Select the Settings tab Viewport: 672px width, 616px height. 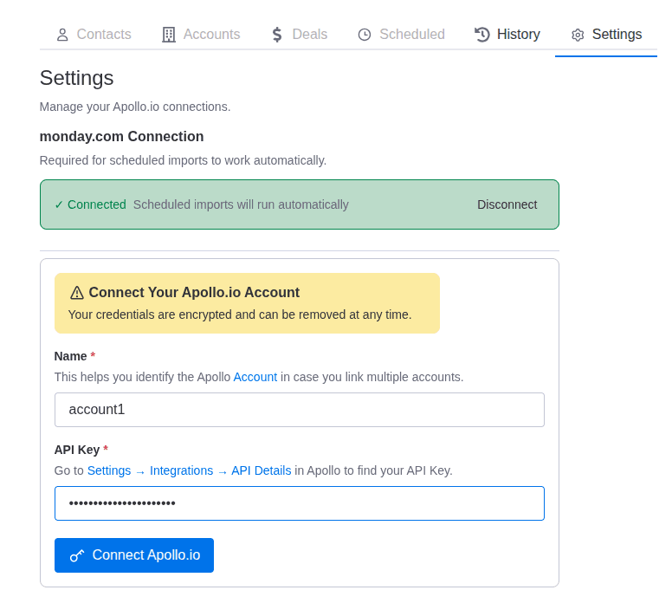[x=606, y=35]
